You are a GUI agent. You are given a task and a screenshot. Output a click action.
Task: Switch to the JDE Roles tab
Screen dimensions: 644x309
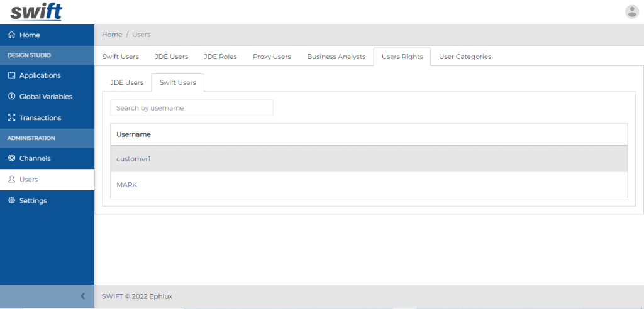[220, 57]
